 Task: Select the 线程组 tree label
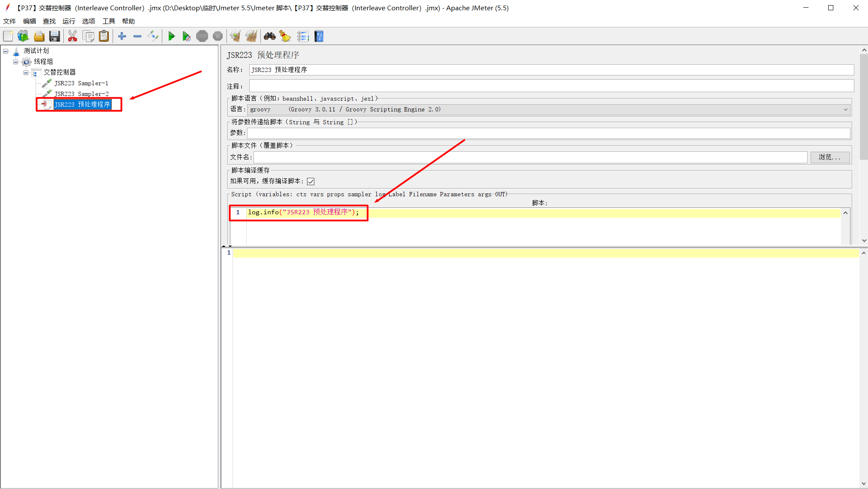[44, 62]
